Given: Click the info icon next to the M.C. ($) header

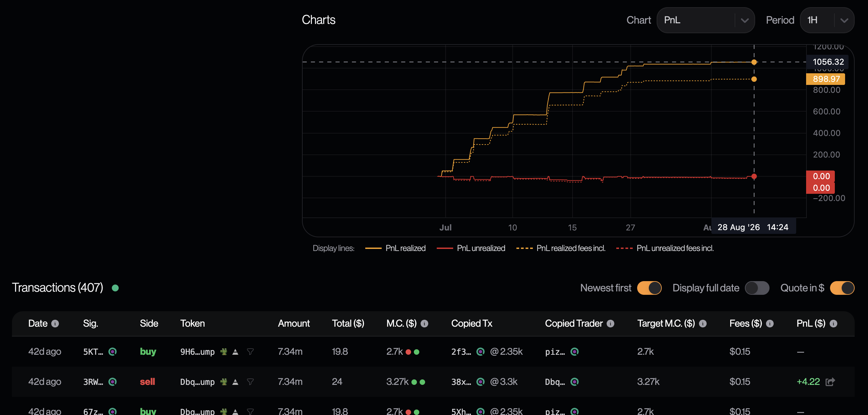Looking at the screenshot, I should (424, 324).
